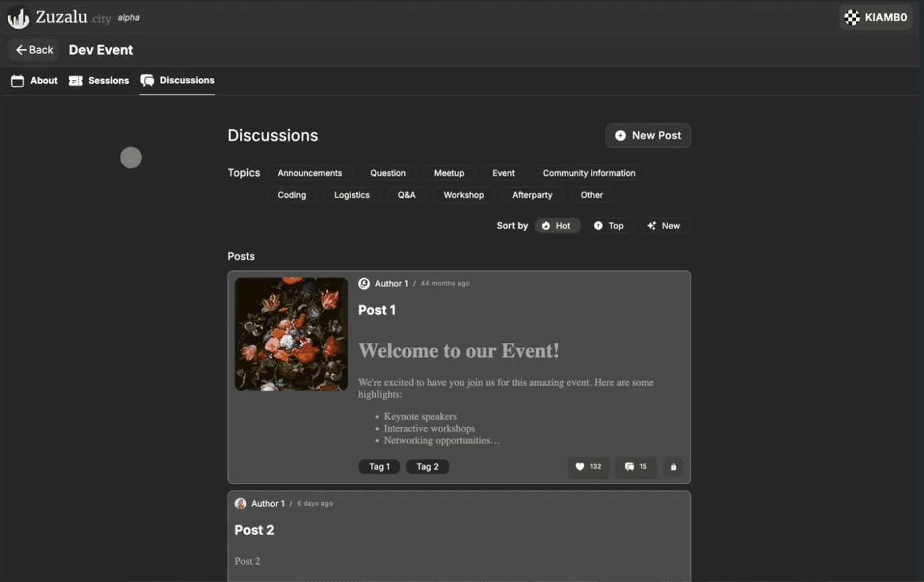Click the share icon button on Post 1
This screenshot has width=924, height=582.
(x=674, y=467)
